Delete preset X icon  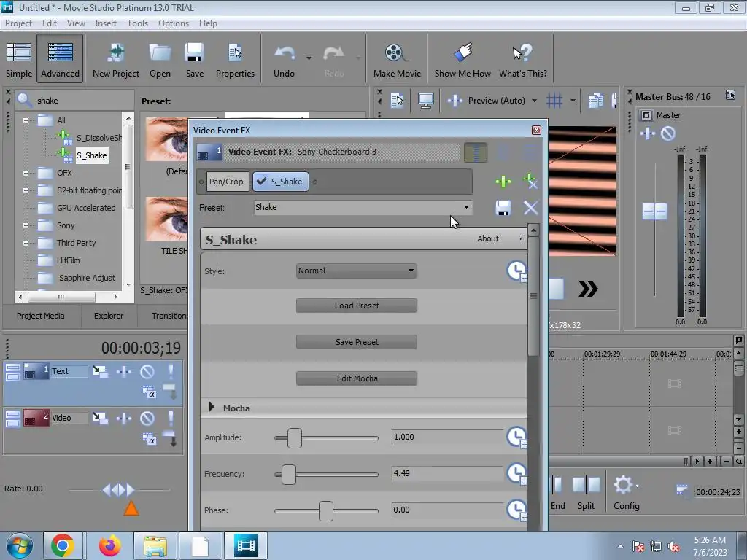pos(530,208)
